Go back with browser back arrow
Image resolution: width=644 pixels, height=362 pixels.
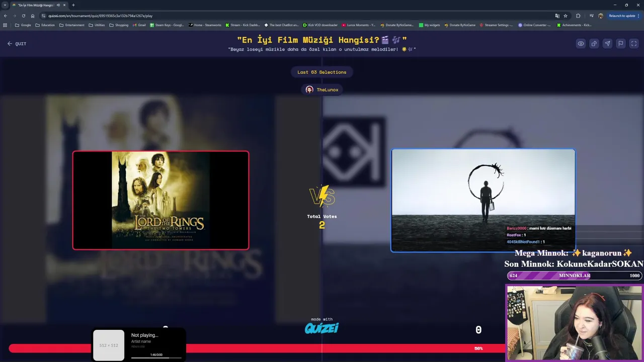6,16
